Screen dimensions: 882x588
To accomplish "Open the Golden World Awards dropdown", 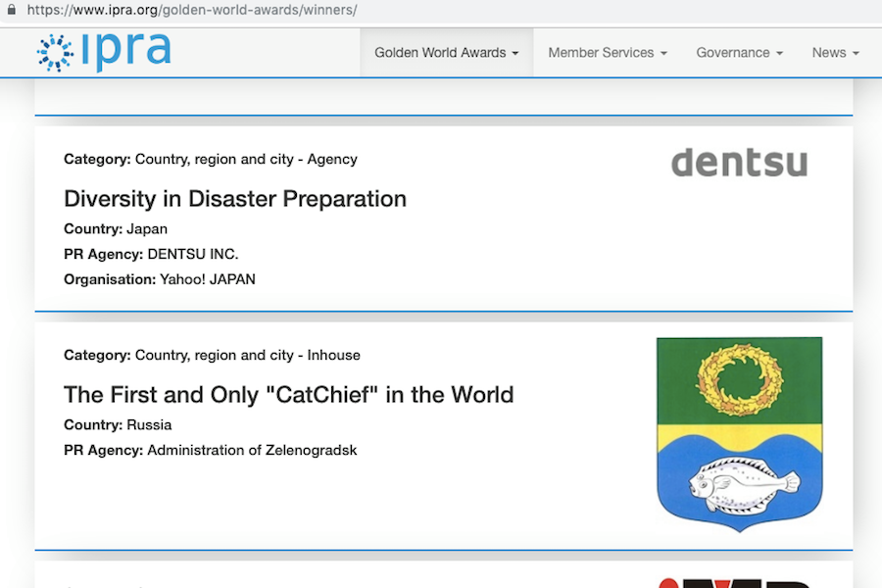I will click(446, 53).
